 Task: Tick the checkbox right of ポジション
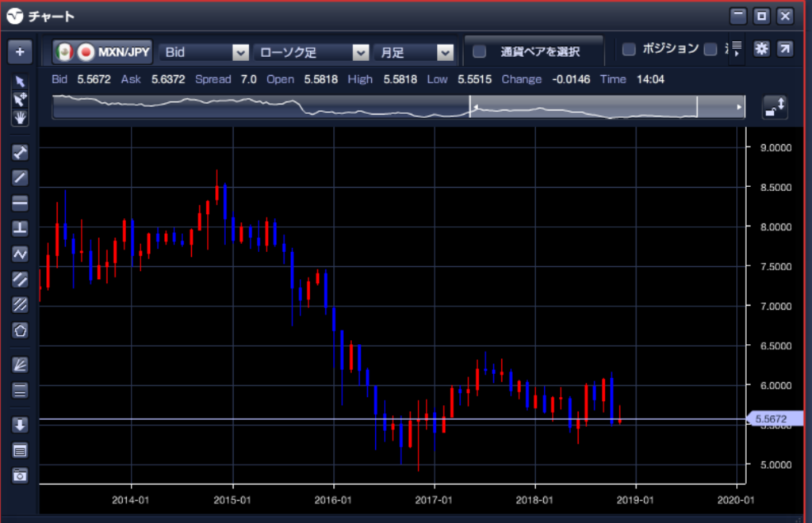tap(710, 49)
